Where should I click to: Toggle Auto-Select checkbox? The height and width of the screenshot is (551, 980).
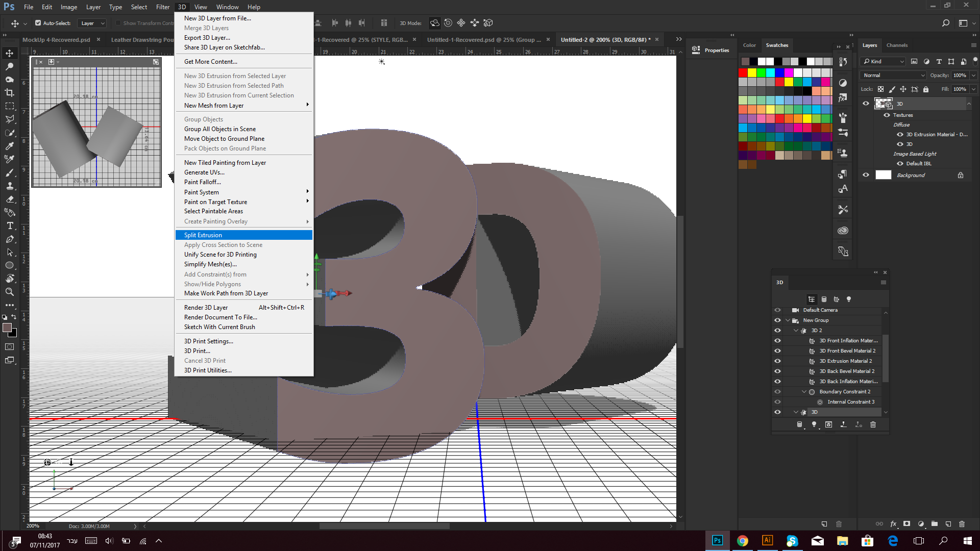(38, 23)
